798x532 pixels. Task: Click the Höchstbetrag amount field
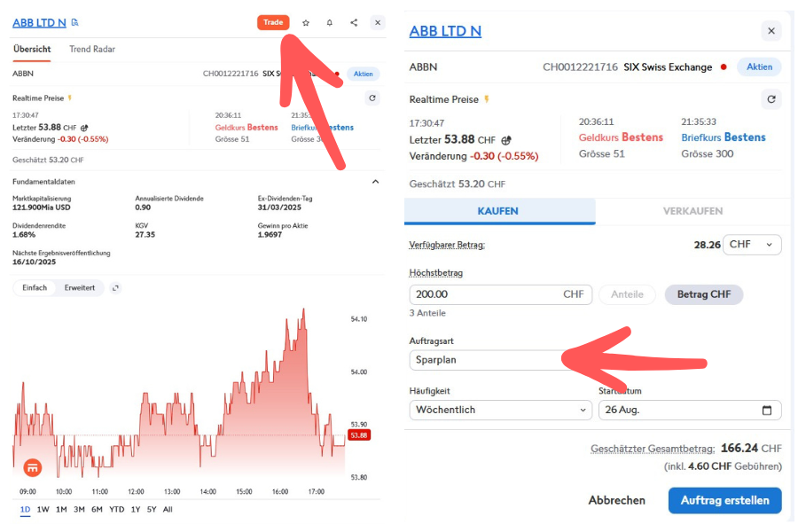point(501,294)
